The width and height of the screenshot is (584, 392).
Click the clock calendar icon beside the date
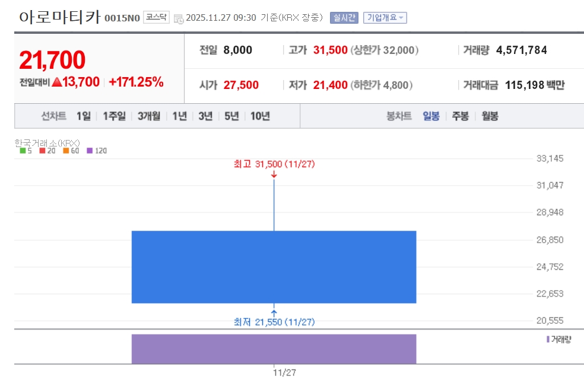[x=179, y=18]
